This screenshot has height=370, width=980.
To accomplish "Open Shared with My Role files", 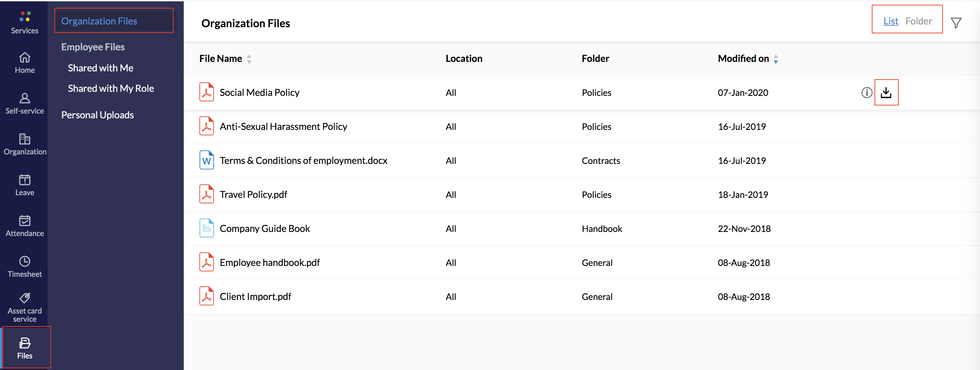I will (111, 89).
